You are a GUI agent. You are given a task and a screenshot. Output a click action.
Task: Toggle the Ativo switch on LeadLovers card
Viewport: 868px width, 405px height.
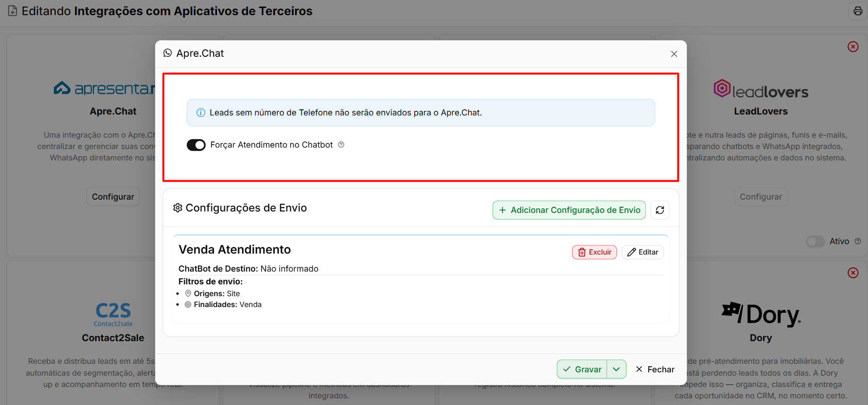coord(815,241)
